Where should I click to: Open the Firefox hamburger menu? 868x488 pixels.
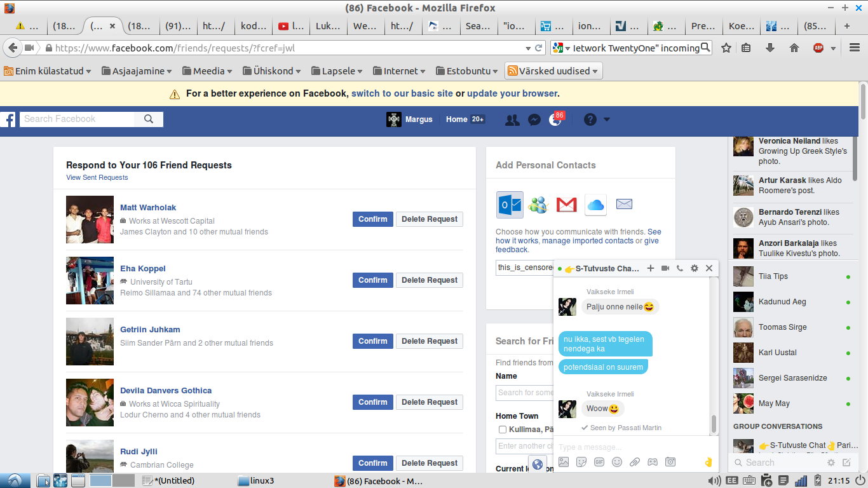(x=854, y=48)
